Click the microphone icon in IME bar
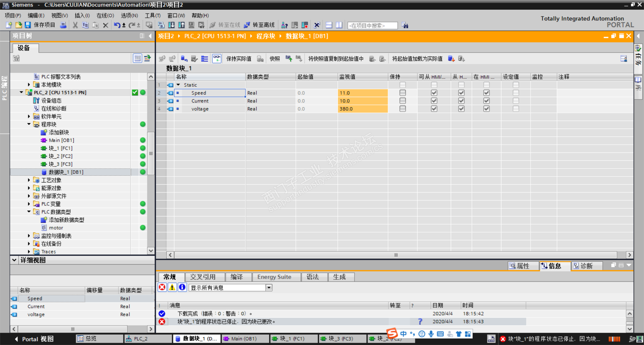 pyautogui.click(x=431, y=334)
